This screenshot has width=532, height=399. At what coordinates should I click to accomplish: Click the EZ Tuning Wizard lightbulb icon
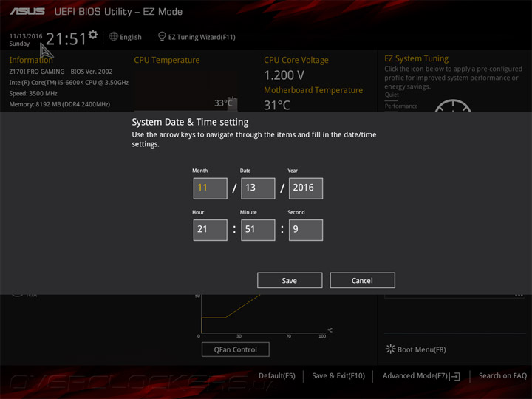pyautogui.click(x=162, y=36)
